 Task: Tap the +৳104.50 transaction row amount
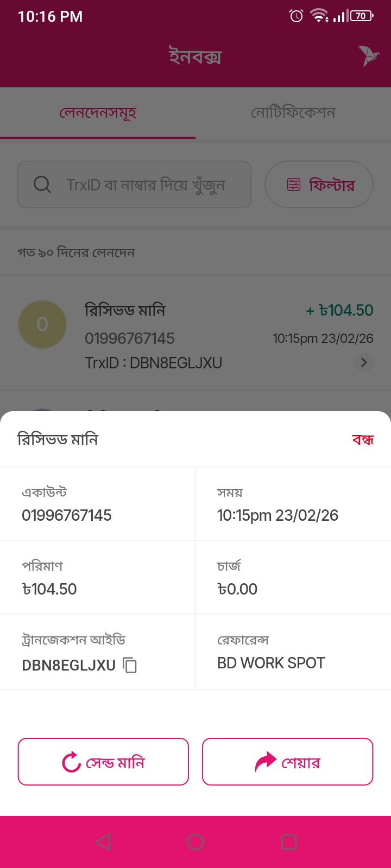click(340, 310)
